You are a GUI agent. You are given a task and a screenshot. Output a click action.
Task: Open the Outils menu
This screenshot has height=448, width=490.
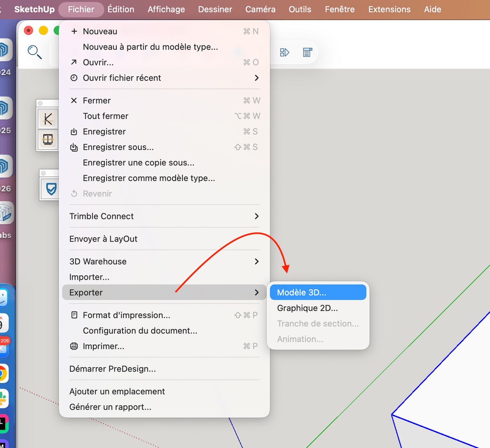pyautogui.click(x=300, y=10)
